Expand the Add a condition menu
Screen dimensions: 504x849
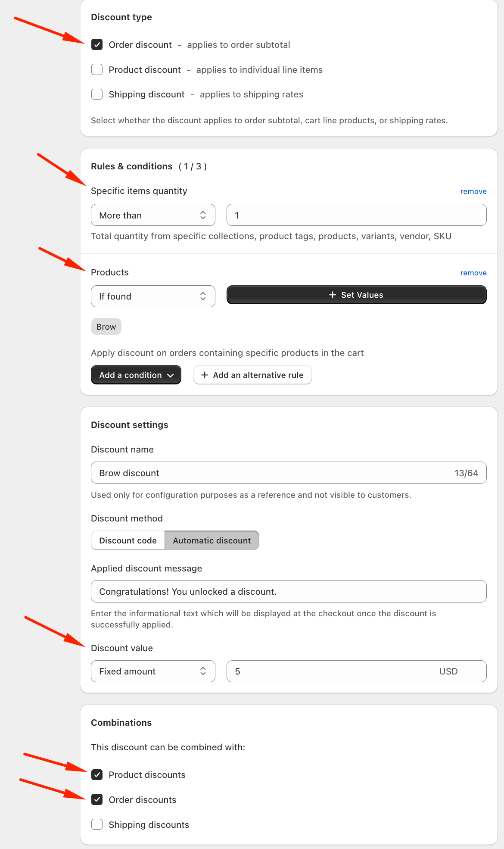pyautogui.click(x=136, y=375)
